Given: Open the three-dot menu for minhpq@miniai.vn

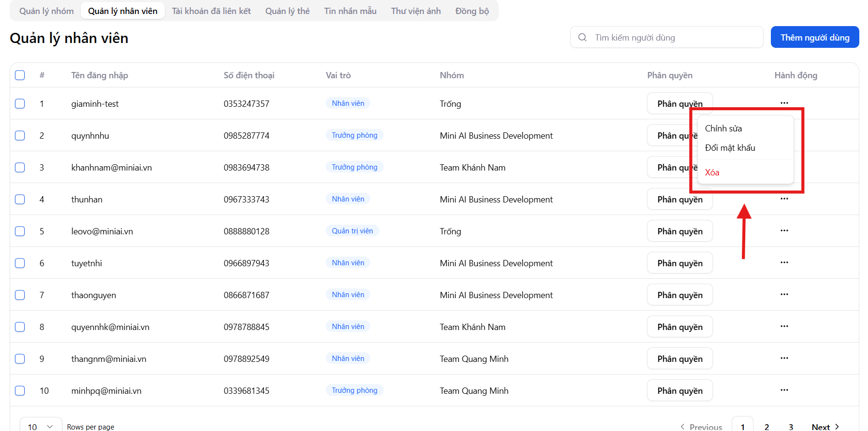Looking at the screenshot, I should point(784,390).
